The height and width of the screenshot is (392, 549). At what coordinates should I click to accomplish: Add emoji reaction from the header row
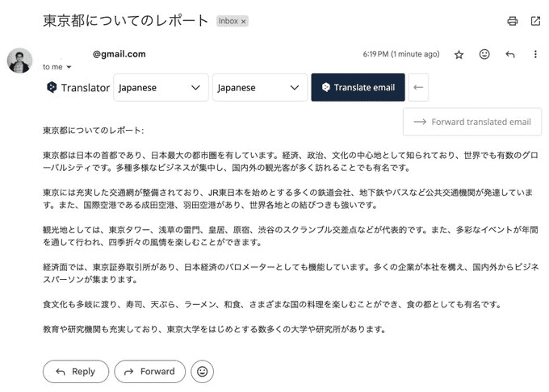484,55
